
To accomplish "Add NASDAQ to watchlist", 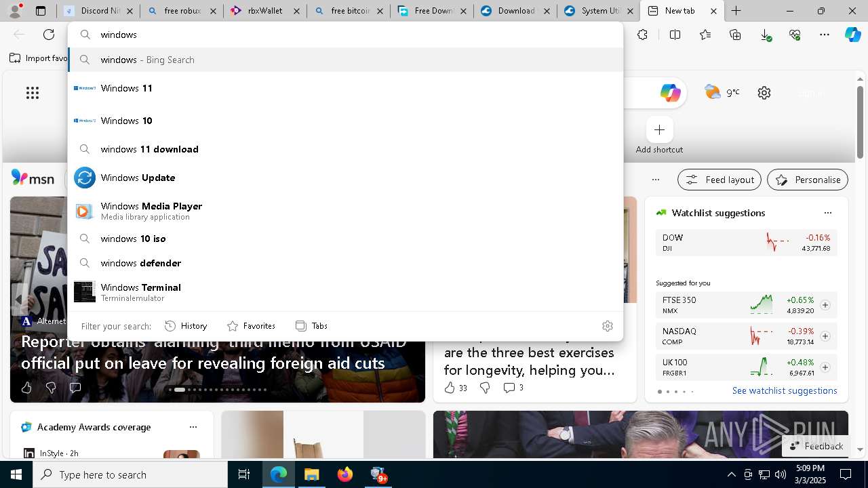I will [825, 336].
